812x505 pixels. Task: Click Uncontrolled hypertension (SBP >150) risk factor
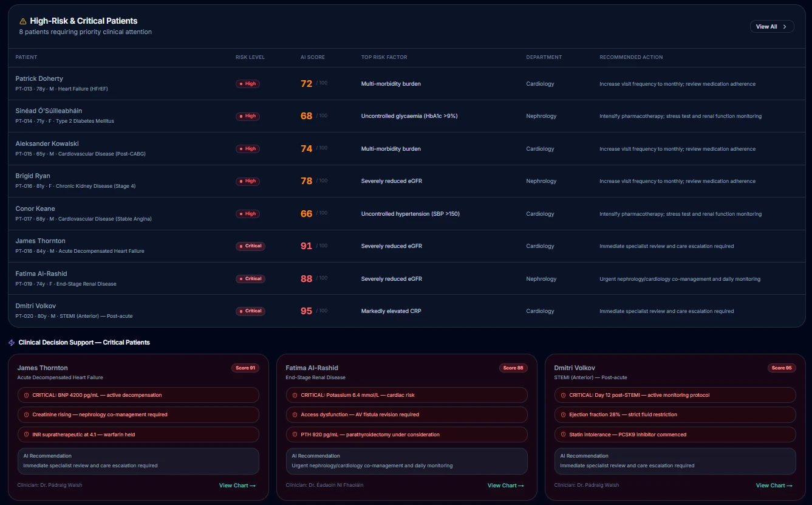(409, 214)
